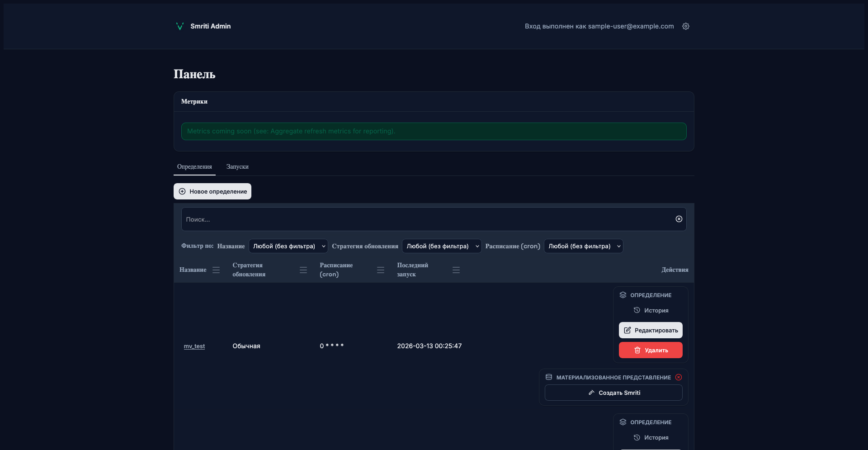868x450 pixels.
Task: Open column menu for Название header
Action: point(216,270)
